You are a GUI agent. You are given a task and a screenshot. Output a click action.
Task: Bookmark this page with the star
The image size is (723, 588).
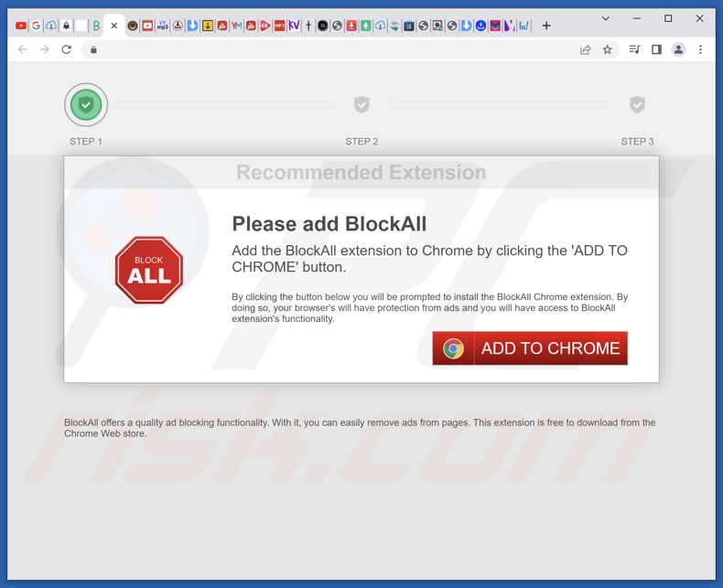608,49
